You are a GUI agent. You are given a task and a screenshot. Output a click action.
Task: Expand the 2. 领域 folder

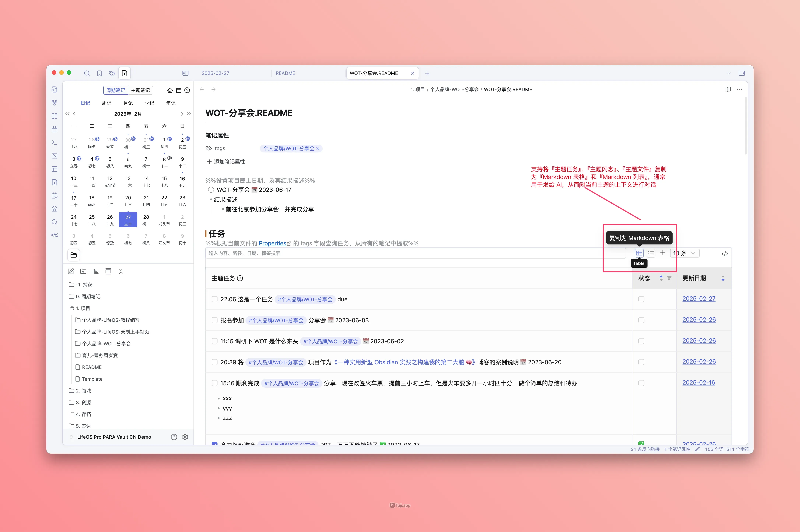83,391
